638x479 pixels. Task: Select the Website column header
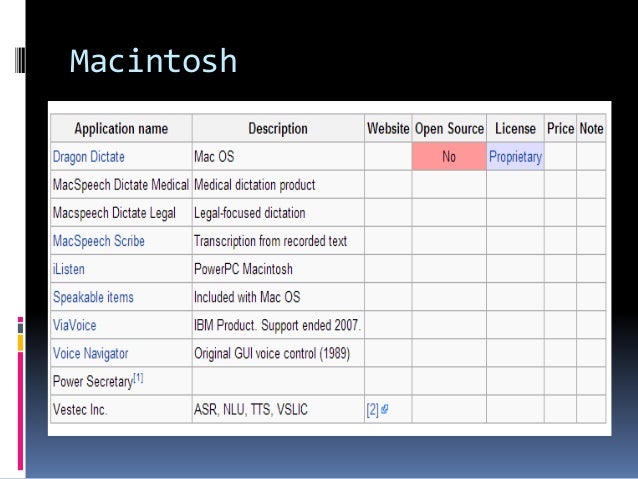click(x=388, y=129)
